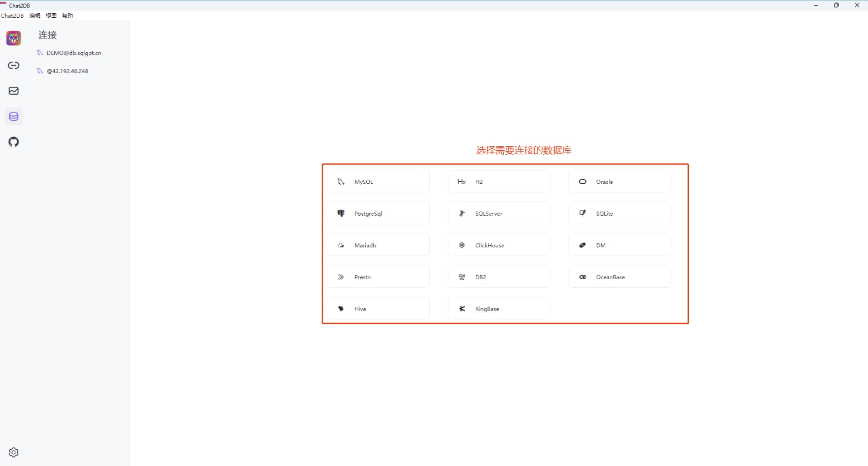Click the Chat2DB logo avatar icon
Screen dimensions: 868x466
[14, 38]
